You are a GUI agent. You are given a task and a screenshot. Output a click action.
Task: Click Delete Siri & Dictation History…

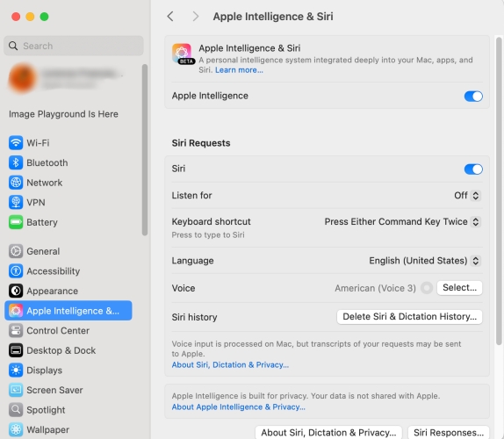pos(409,317)
